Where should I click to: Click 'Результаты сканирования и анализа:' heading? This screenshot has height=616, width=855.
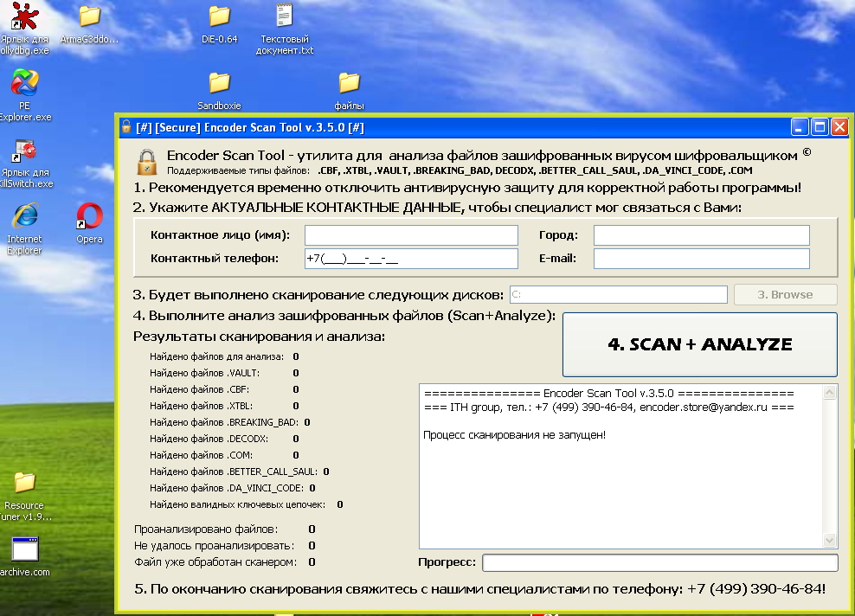point(259,337)
